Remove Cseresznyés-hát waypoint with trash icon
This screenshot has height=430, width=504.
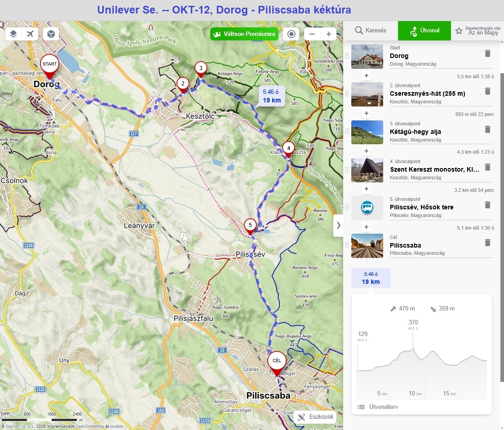click(x=487, y=91)
